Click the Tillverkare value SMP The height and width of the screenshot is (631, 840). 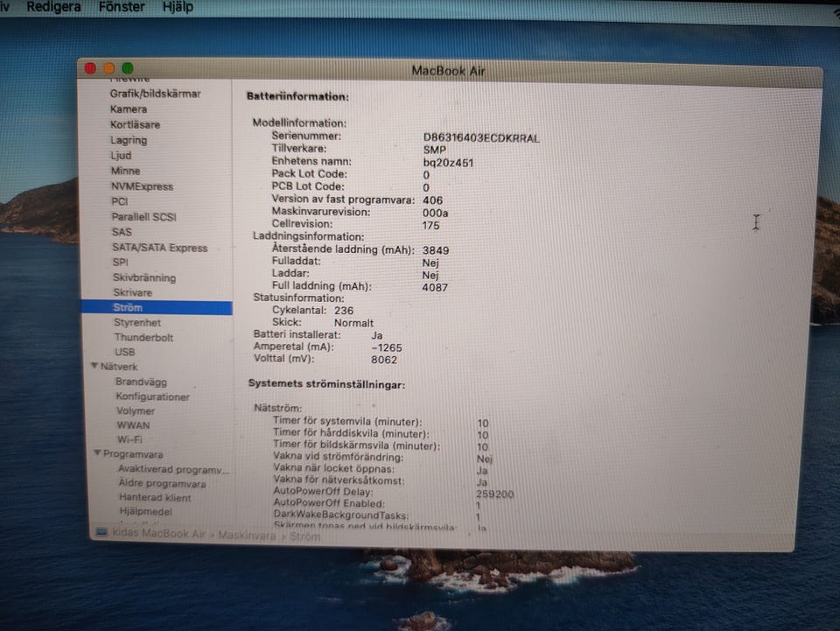tap(434, 151)
